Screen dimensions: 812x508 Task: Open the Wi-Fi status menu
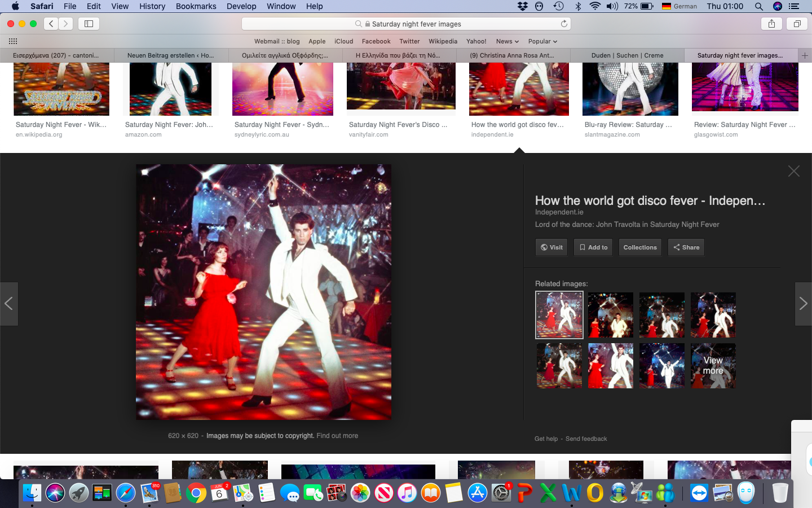point(595,6)
